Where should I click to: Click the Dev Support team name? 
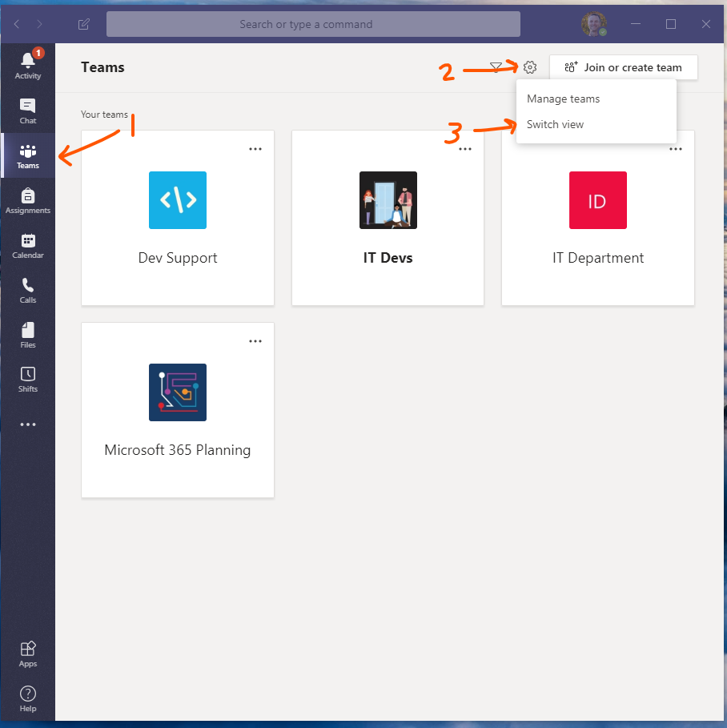click(x=178, y=258)
